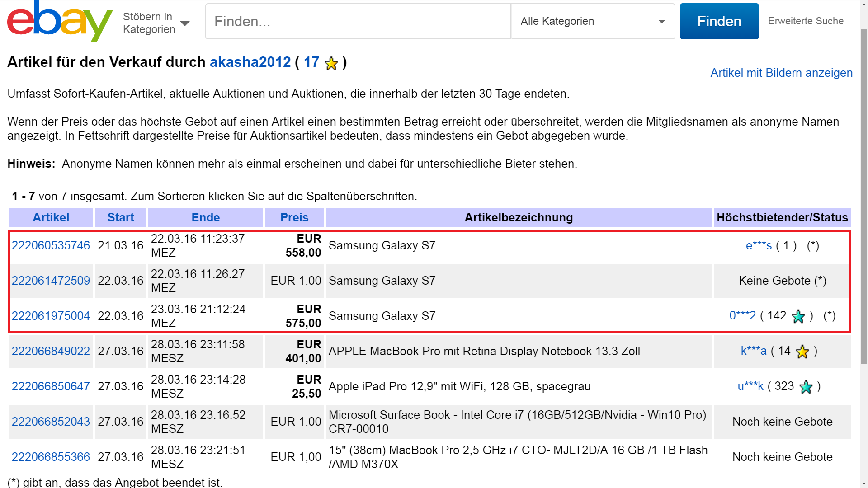
Task: Open seller profile akasha2012
Action: point(250,62)
